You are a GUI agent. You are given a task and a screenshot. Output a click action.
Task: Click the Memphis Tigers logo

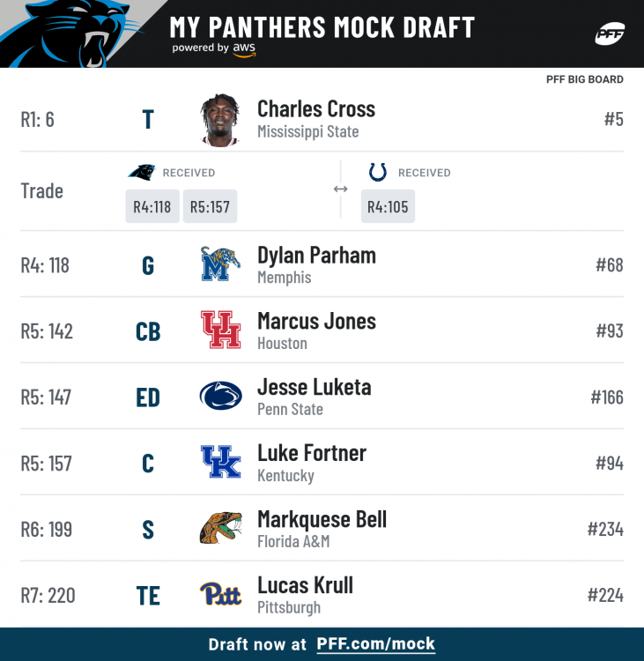click(x=220, y=264)
